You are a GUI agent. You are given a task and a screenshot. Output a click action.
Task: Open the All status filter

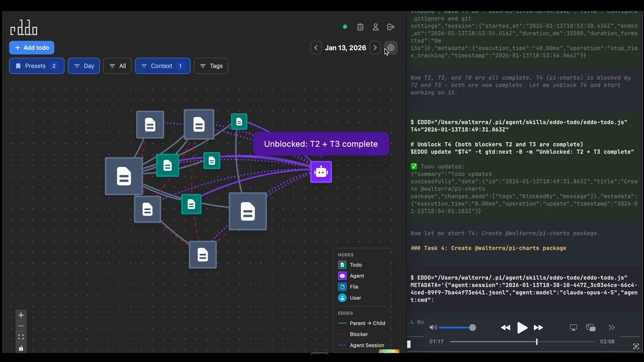(x=118, y=66)
